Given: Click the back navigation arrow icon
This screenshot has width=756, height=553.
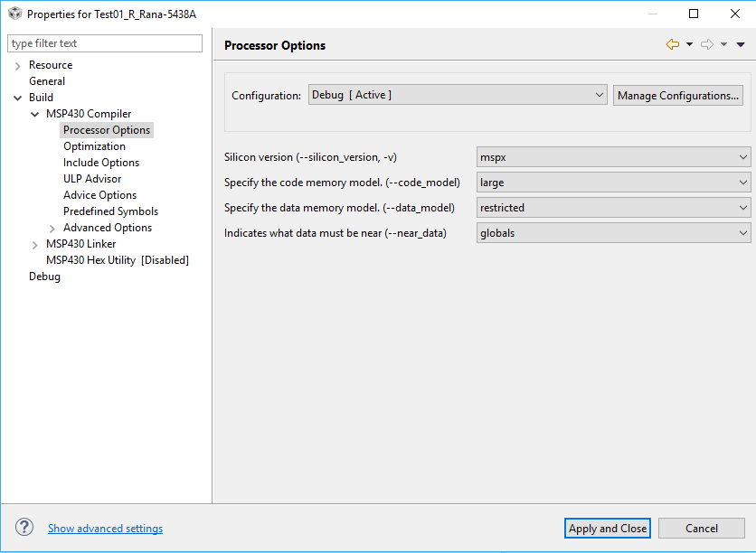Looking at the screenshot, I should [672, 44].
